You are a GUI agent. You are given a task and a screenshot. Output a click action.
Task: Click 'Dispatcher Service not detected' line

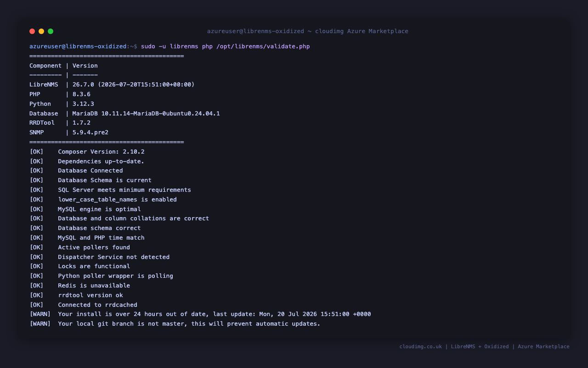[99, 257]
